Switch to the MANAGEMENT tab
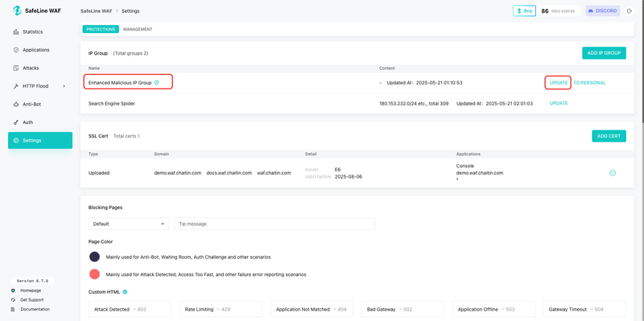 (138, 29)
